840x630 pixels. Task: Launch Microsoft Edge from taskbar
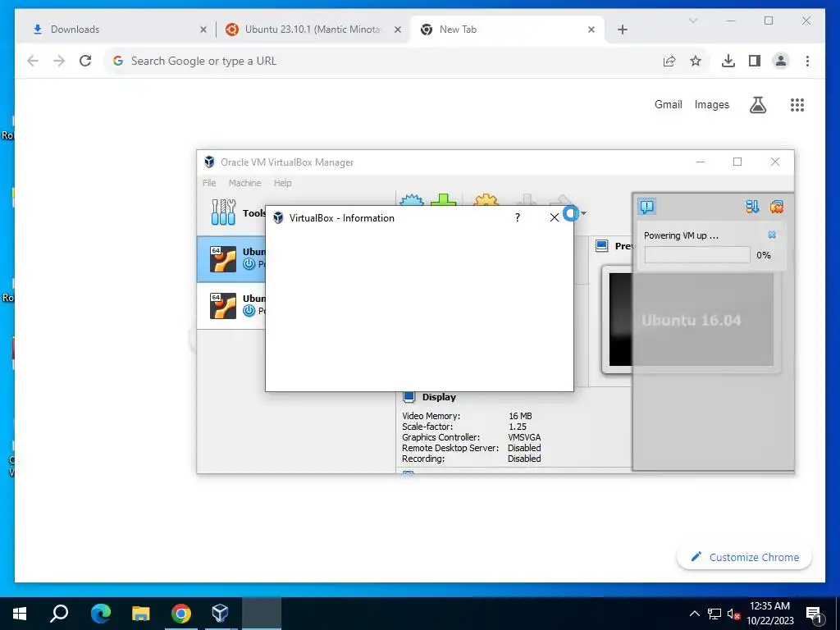(x=100, y=614)
